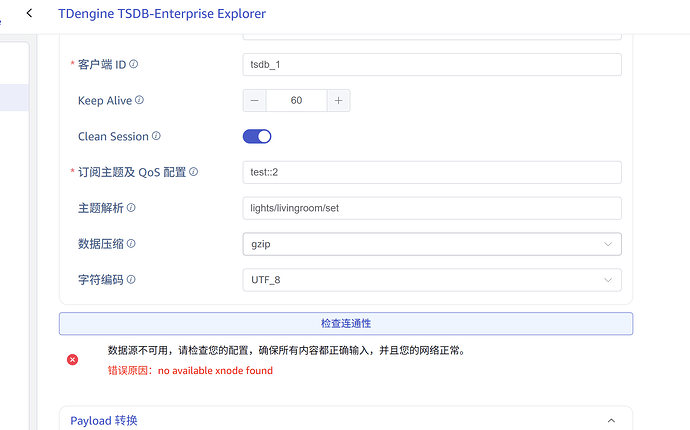
Task: Click the 客户端 ID input field
Action: click(x=432, y=64)
